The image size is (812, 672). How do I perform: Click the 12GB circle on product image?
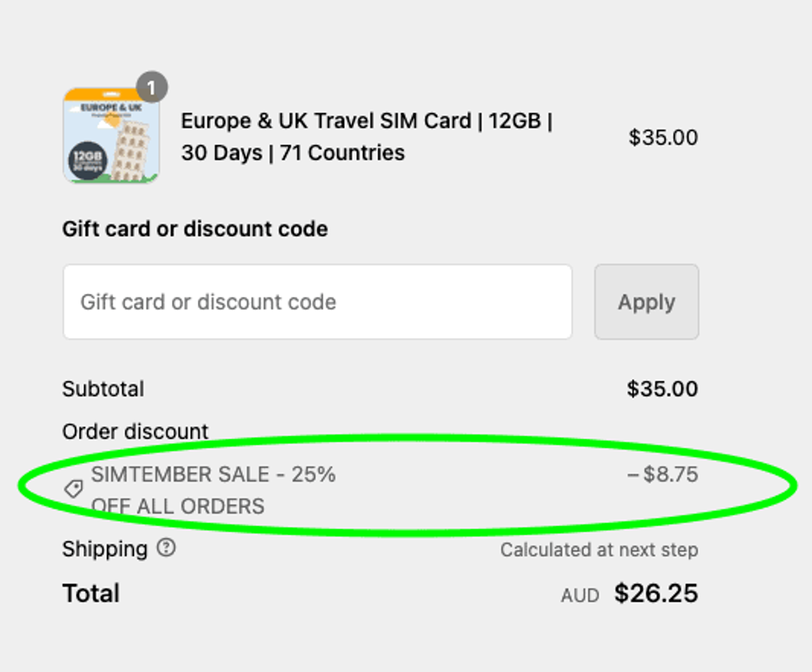click(x=87, y=160)
